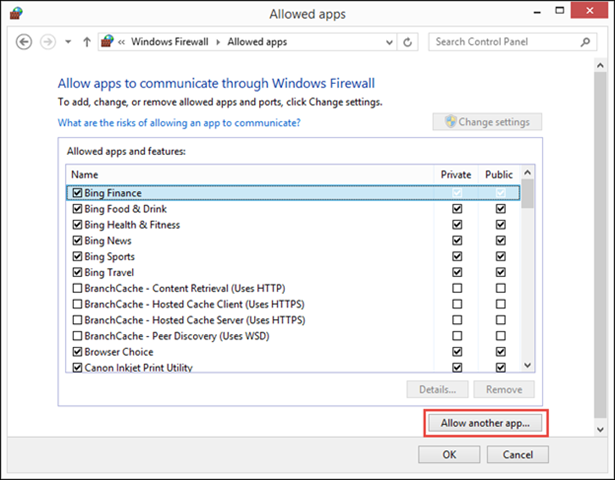
Task: Select Allowed apps breadcrumb
Action: point(257,42)
